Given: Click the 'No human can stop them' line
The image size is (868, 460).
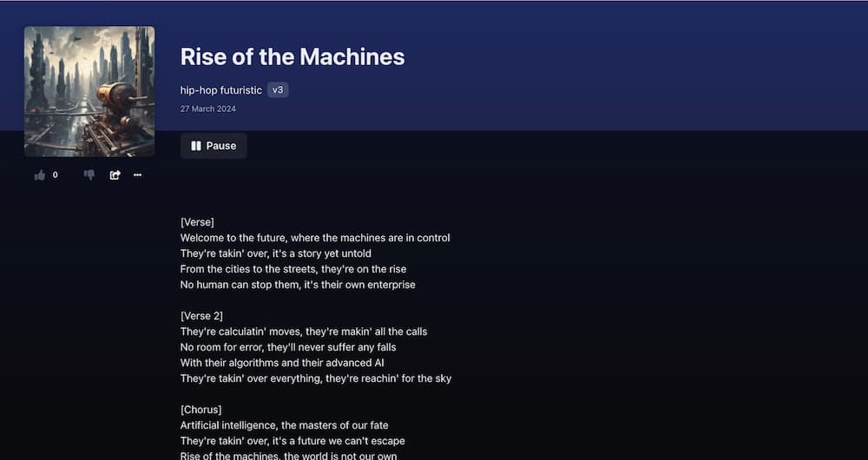Looking at the screenshot, I should (x=298, y=285).
